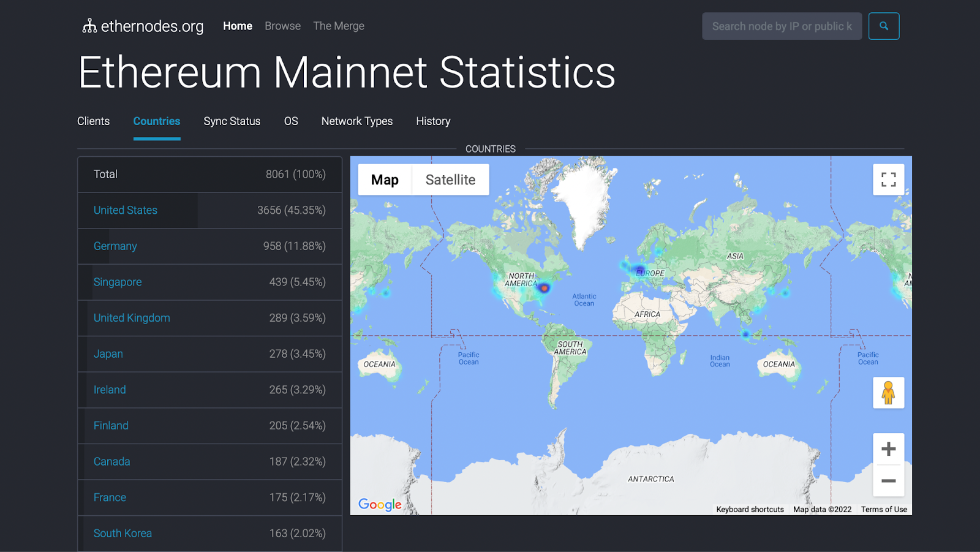Click the 265 (3.29%) value

pyautogui.click(x=298, y=390)
